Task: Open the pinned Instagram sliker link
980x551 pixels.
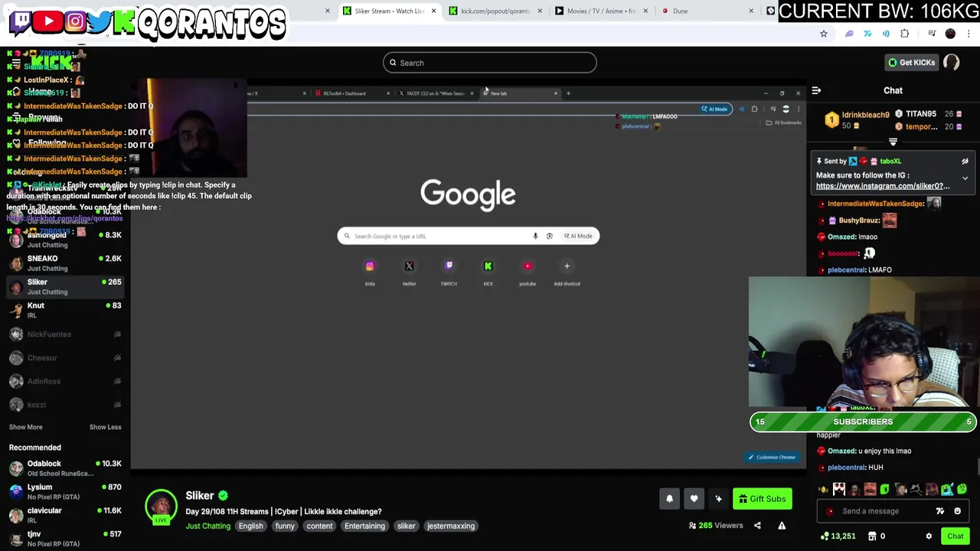Action: [x=883, y=186]
